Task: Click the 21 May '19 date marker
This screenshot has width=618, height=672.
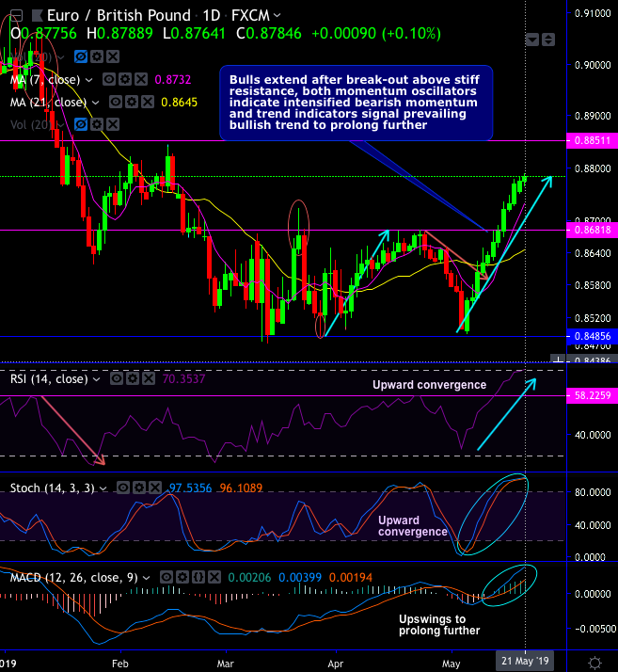Action: 525,661
